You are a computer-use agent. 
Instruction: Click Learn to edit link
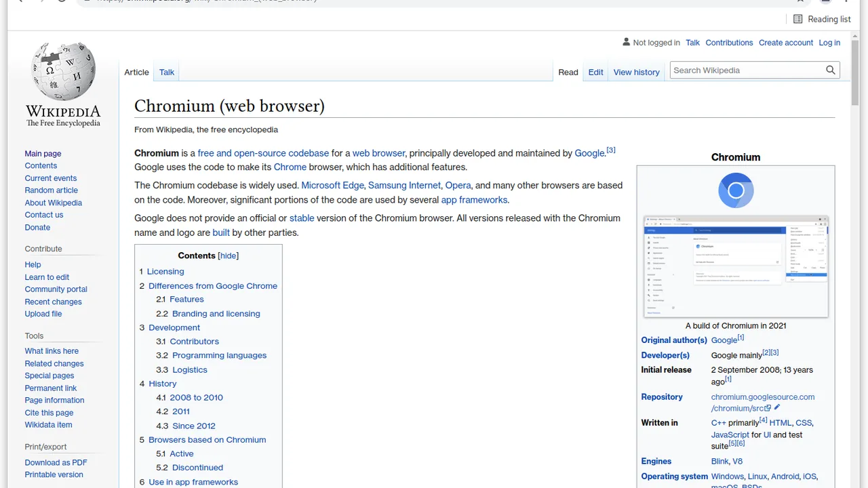tap(47, 277)
